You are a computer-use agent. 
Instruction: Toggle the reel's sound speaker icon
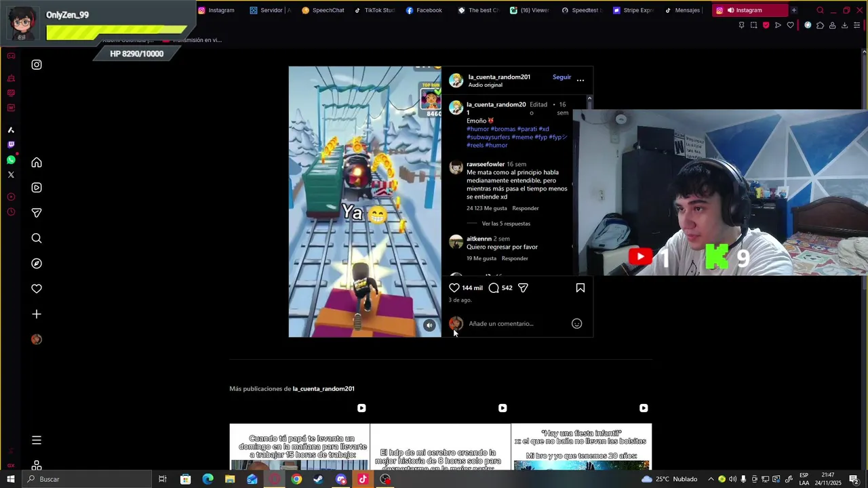tap(429, 325)
